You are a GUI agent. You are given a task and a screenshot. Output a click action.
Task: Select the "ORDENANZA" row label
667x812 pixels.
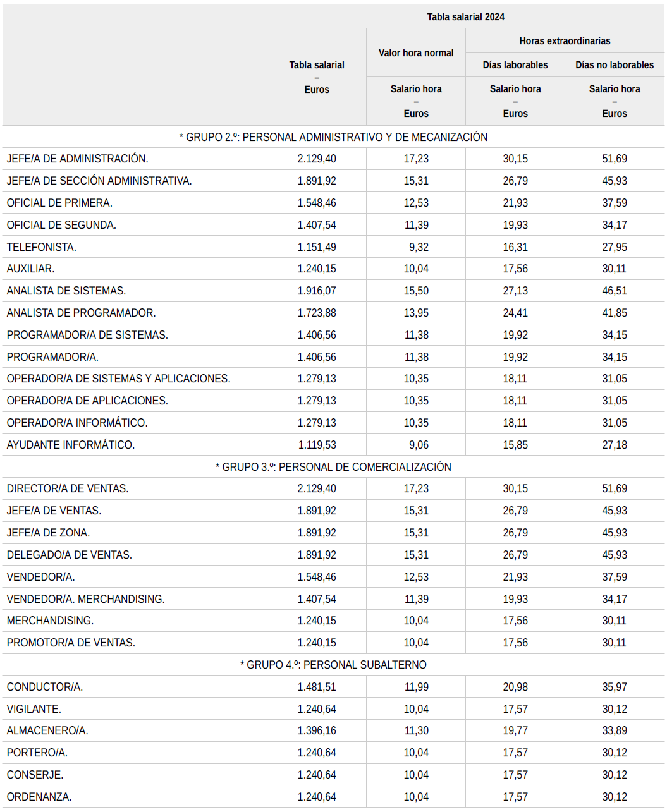[39, 797]
